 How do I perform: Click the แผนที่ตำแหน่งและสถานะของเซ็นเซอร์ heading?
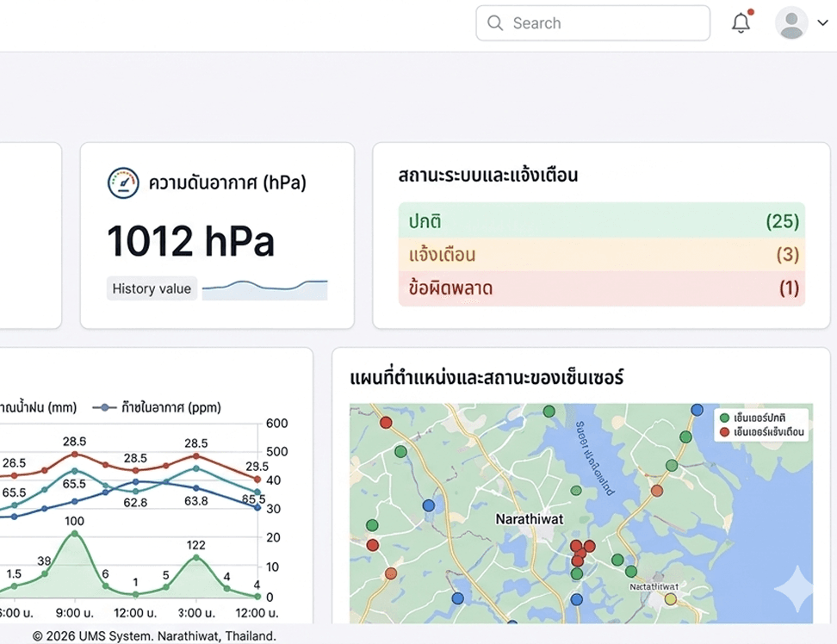point(487,377)
